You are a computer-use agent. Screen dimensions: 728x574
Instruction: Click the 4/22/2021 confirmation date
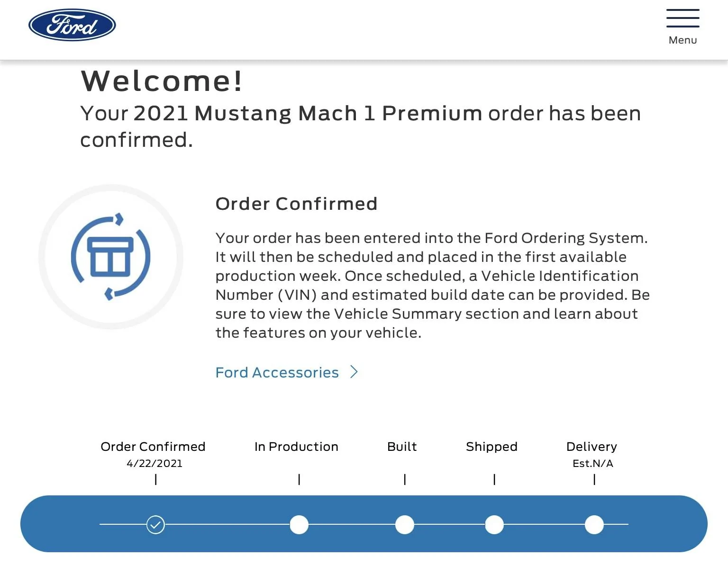[x=155, y=464]
